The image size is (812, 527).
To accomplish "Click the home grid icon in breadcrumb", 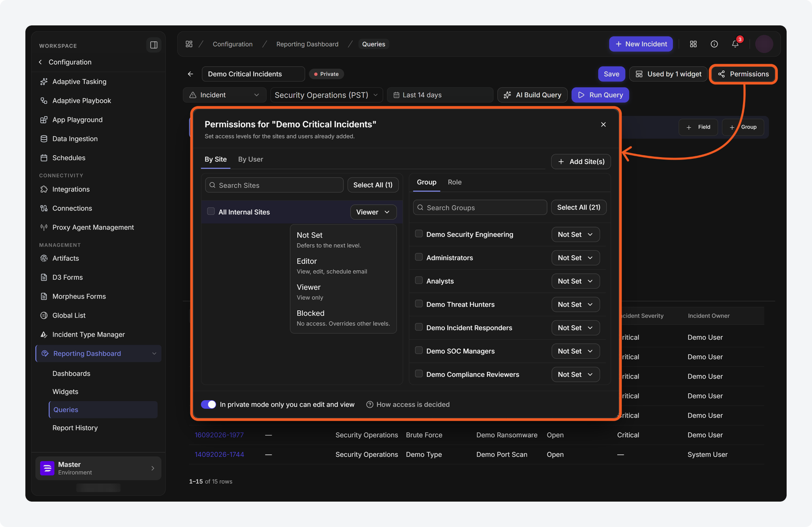I will pos(189,44).
